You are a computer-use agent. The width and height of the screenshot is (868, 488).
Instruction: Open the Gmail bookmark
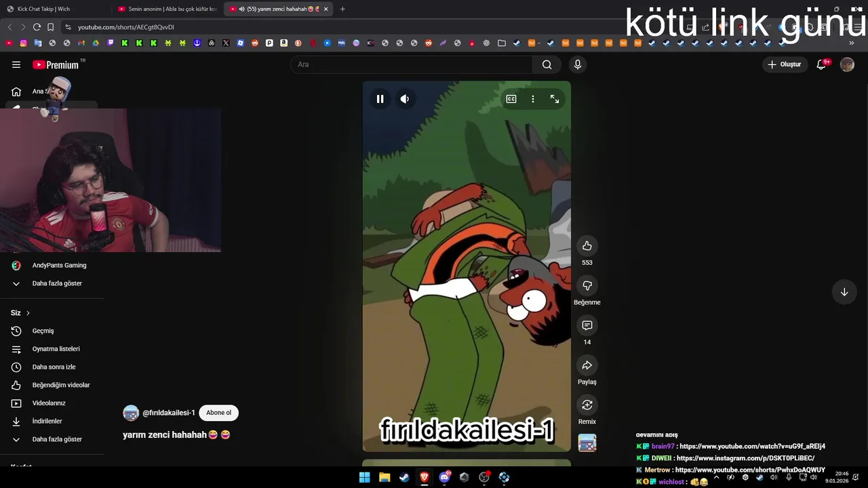[81, 43]
